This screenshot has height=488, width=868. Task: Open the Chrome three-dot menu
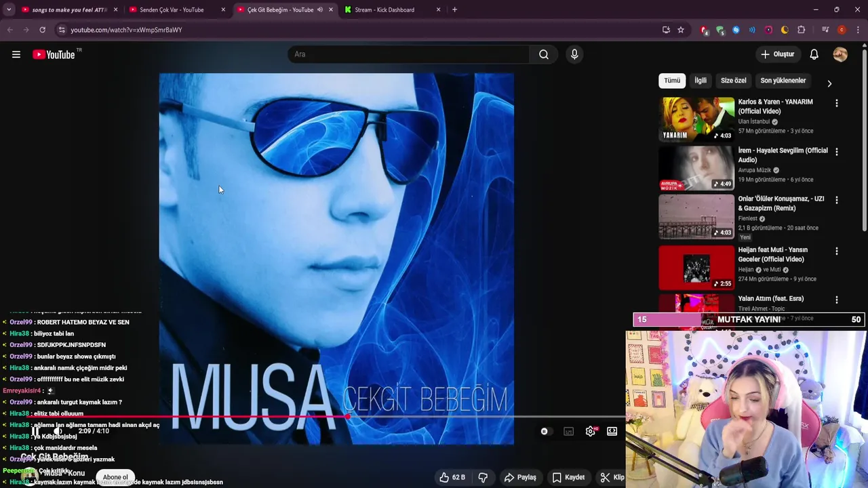coord(857,30)
